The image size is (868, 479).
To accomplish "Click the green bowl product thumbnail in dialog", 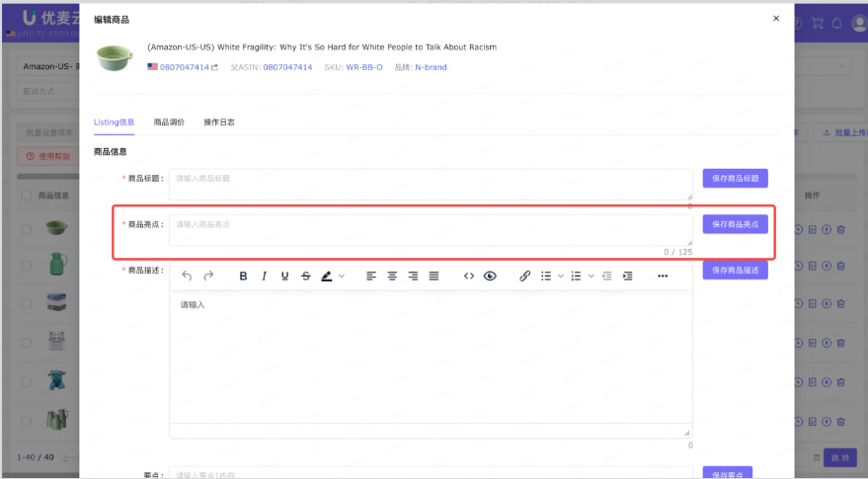I will coord(115,57).
